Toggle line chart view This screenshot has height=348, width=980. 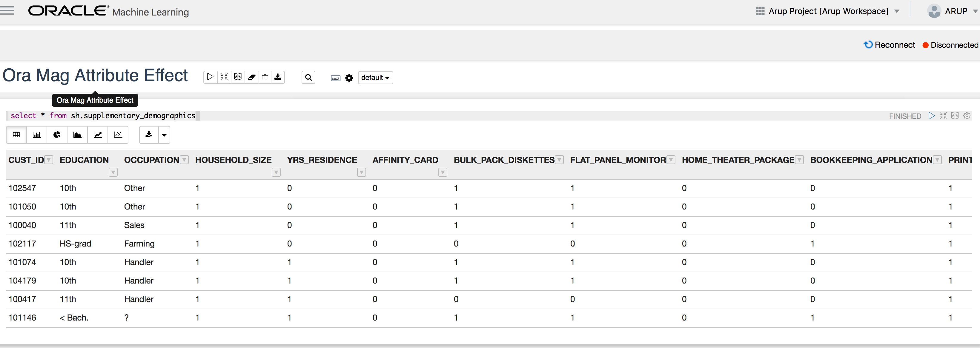click(98, 135)
